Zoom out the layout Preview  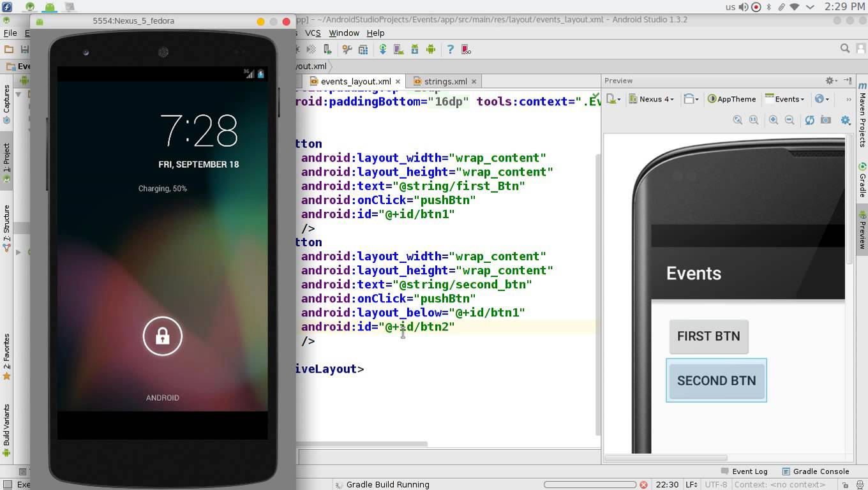[x=789, y=120]
